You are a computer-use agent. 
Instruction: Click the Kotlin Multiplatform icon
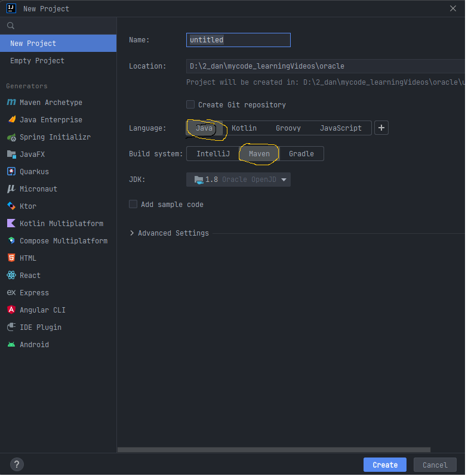point(11,224)
